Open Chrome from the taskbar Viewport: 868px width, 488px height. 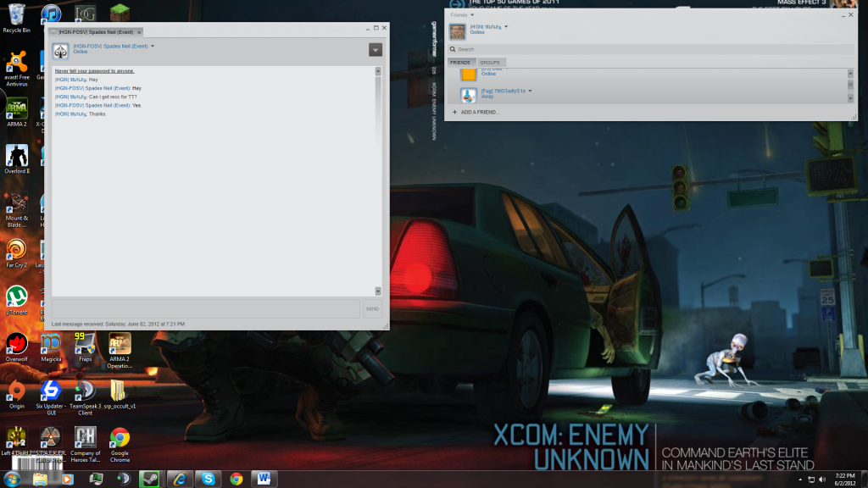[x=236, y=479]
